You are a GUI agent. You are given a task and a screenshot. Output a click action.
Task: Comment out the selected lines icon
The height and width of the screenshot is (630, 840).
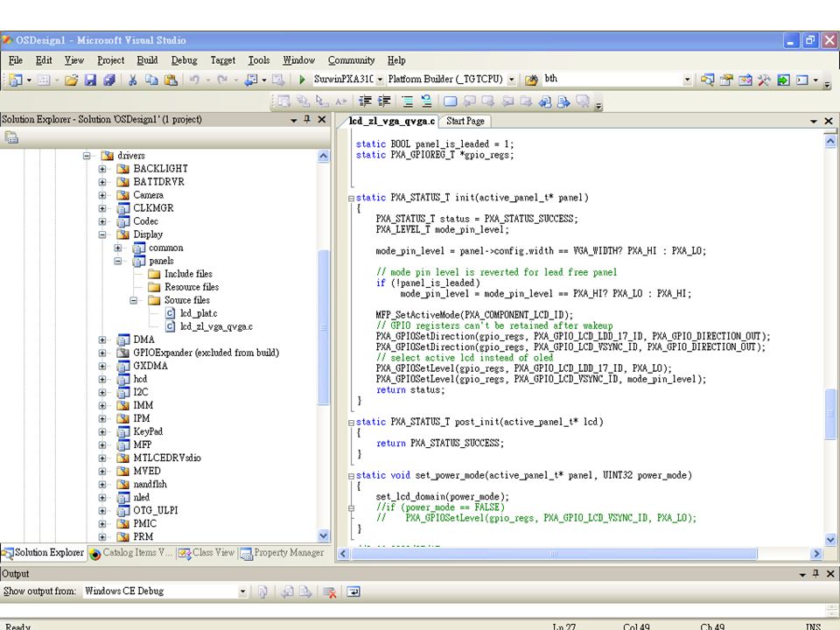[408, 101]
